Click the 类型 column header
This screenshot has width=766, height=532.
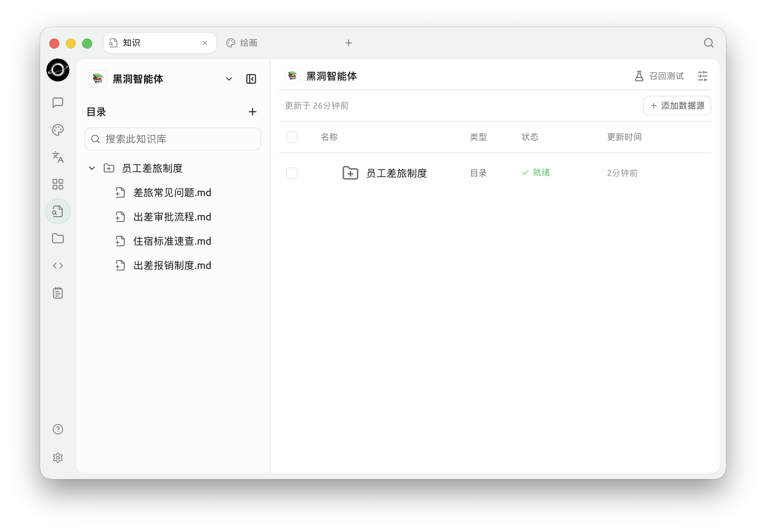(478, 137)
